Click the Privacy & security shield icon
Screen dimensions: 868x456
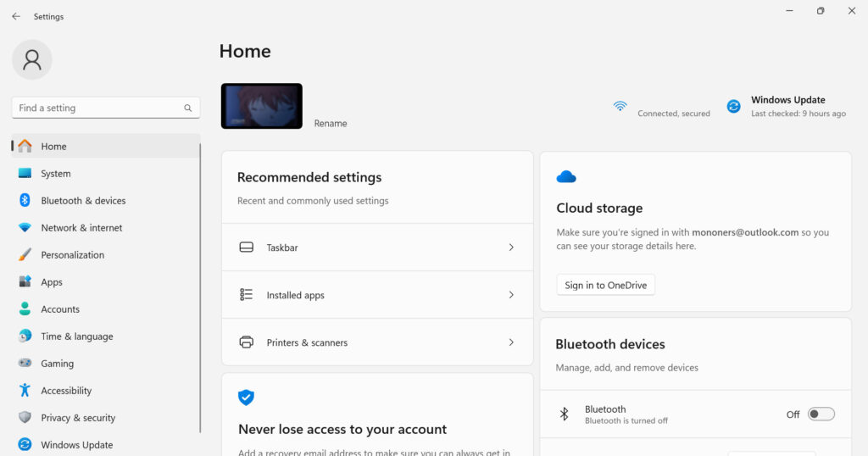tap(25, 418)
